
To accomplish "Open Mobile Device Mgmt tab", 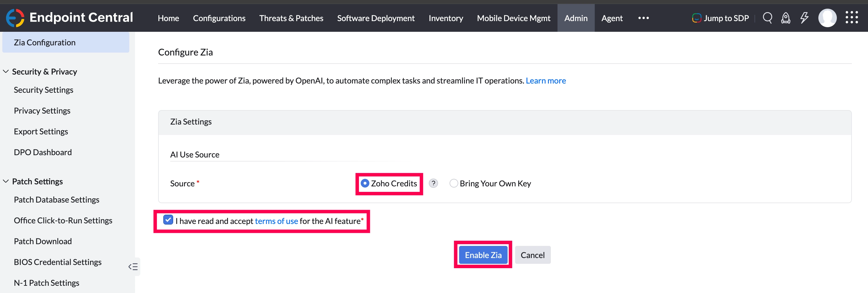I will point(514,18).
